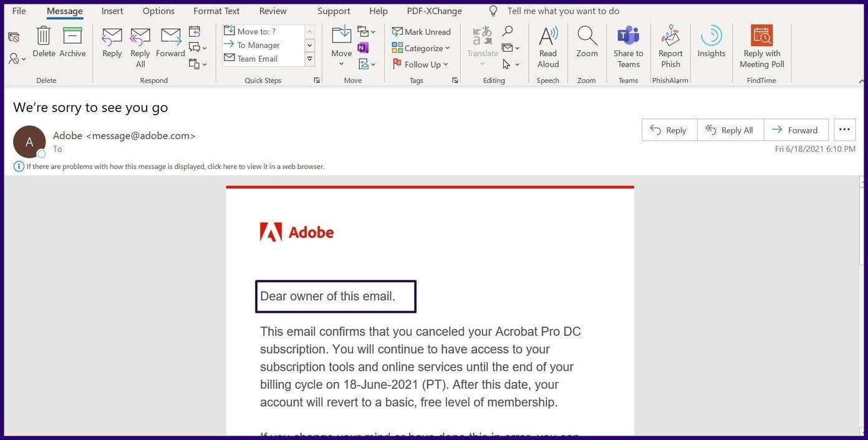
Task: Open the Quick Steps dialog launcher
Action: click(317, 80)
